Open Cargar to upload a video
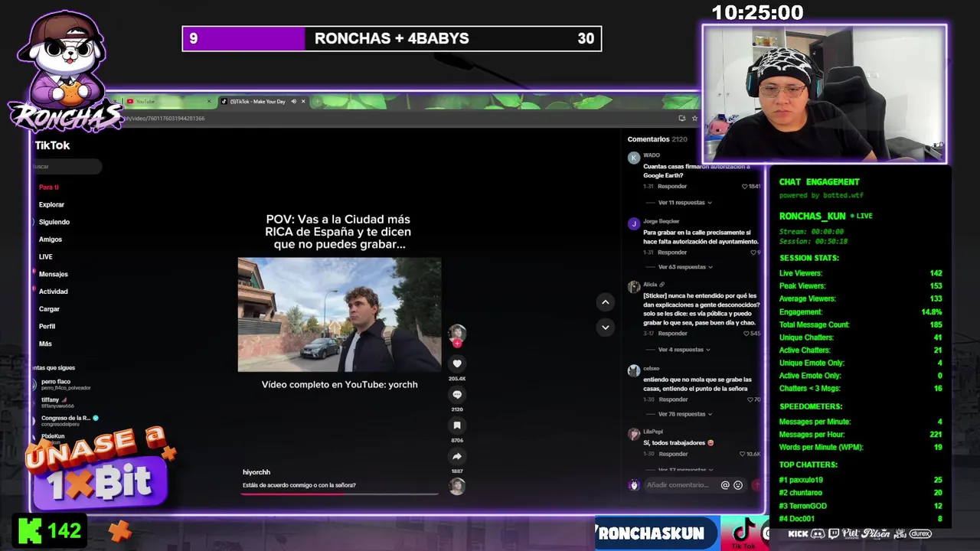Viewport: 980px width, 551px height. click(x=49, y=309)
